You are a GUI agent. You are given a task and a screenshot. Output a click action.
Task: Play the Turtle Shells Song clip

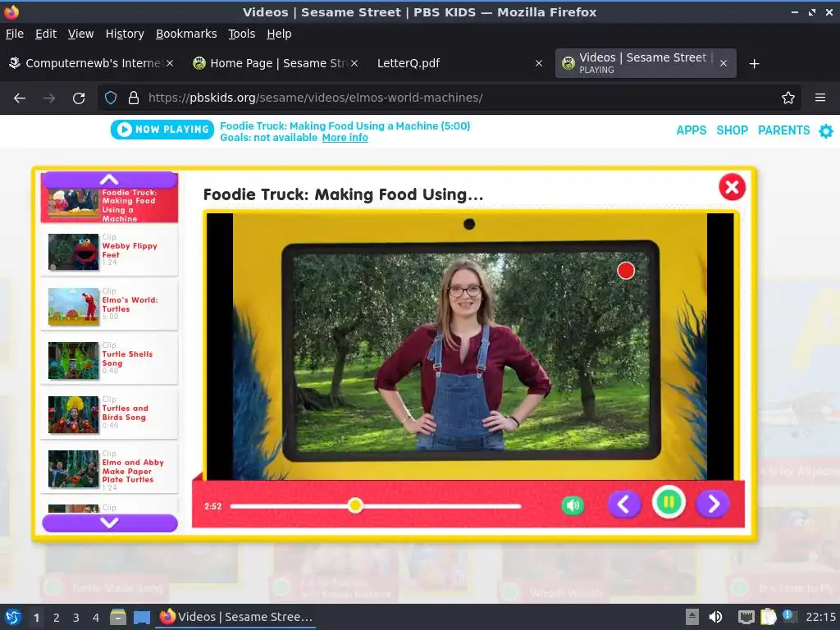pos(109,360)
